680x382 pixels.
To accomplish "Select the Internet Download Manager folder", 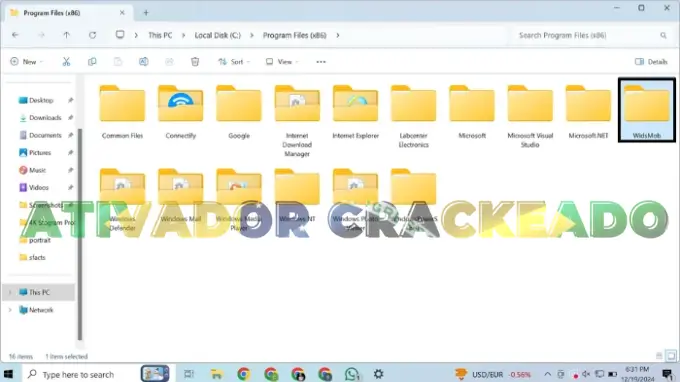I will [x=297, y=121].
